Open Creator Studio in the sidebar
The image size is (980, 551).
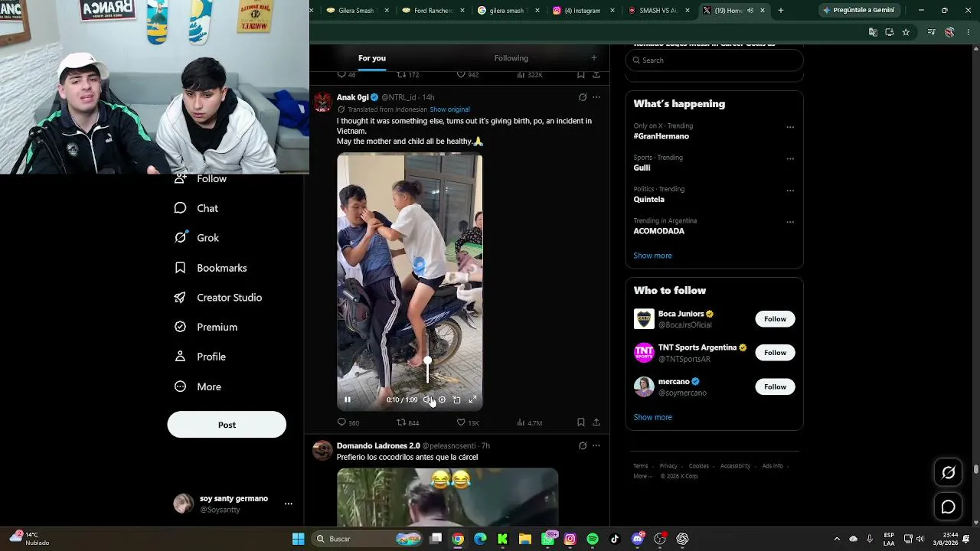coord(218,298)
